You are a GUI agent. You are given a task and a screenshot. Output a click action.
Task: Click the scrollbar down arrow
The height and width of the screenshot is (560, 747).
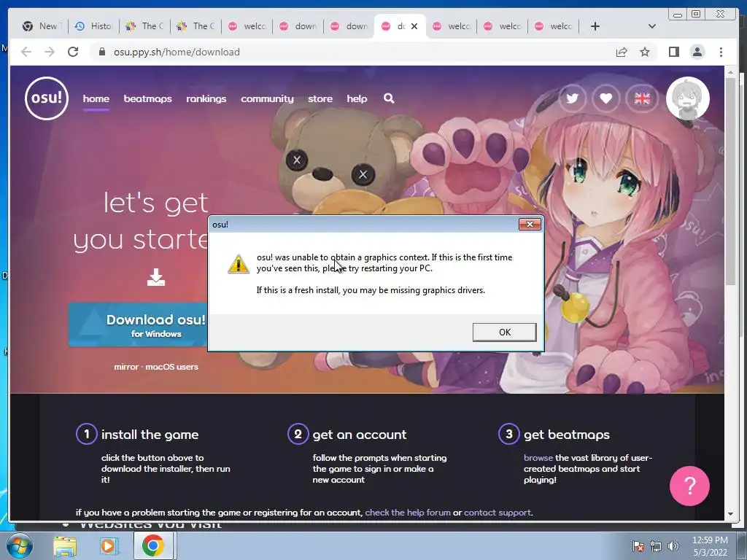[730, 514]
